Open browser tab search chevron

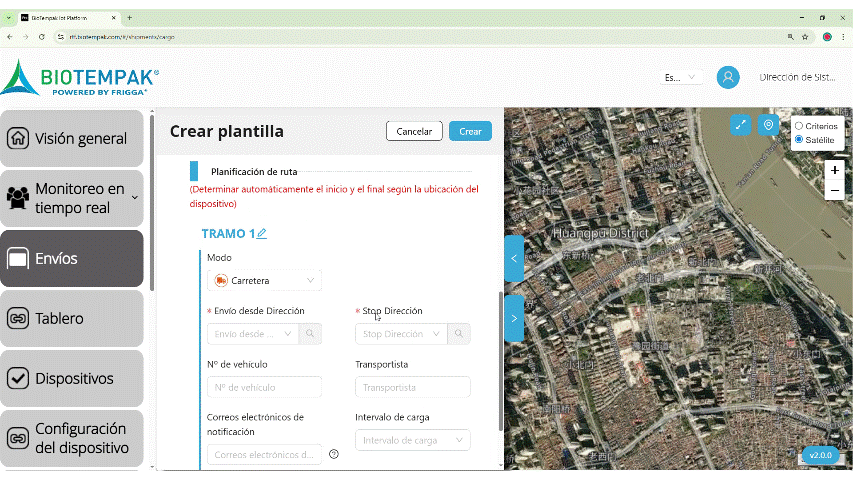(9, 18)
